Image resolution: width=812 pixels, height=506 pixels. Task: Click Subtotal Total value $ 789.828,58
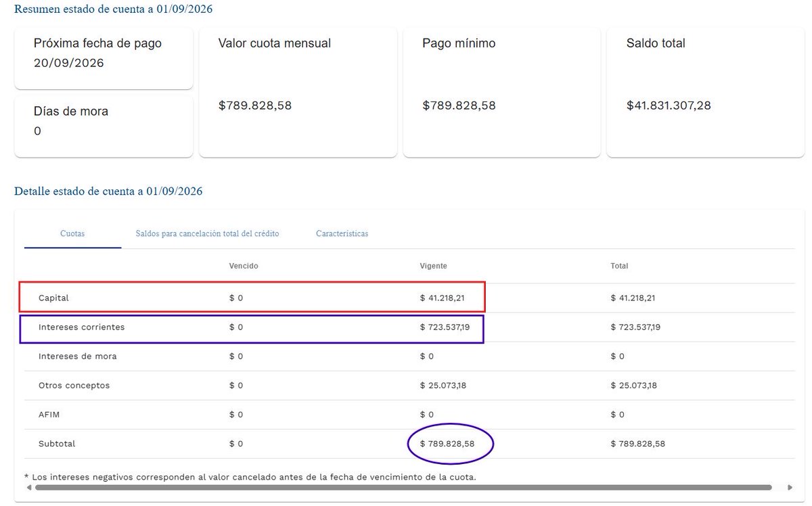[x=638, y=444]
